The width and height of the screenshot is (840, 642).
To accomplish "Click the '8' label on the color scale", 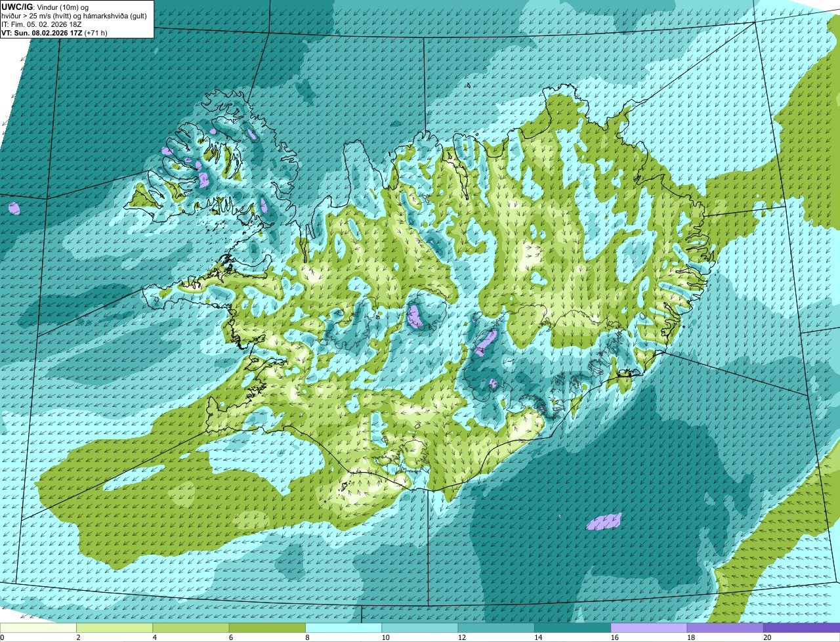I will [x=308, y=637].
